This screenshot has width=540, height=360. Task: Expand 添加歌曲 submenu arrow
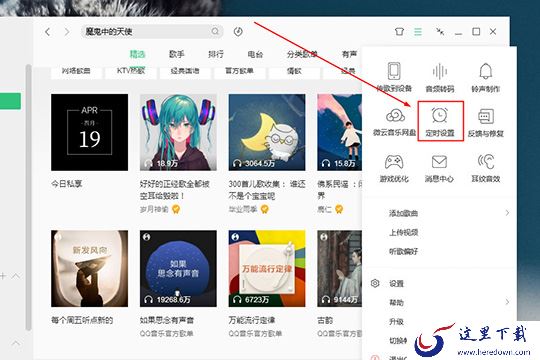pyautogui.click(x=507, y=213)
